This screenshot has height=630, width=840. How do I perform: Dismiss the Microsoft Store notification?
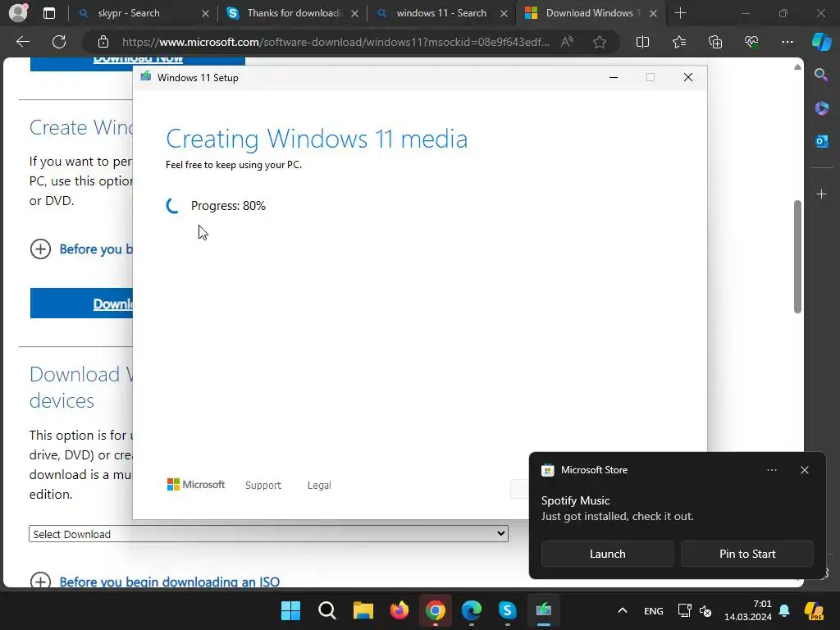(x=804, y=470)
